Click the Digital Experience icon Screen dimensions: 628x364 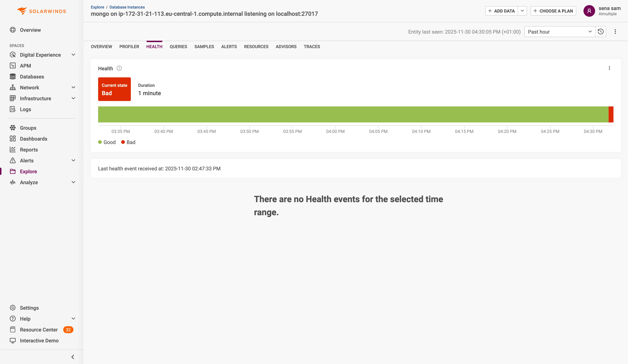click(x=13, y=55)
